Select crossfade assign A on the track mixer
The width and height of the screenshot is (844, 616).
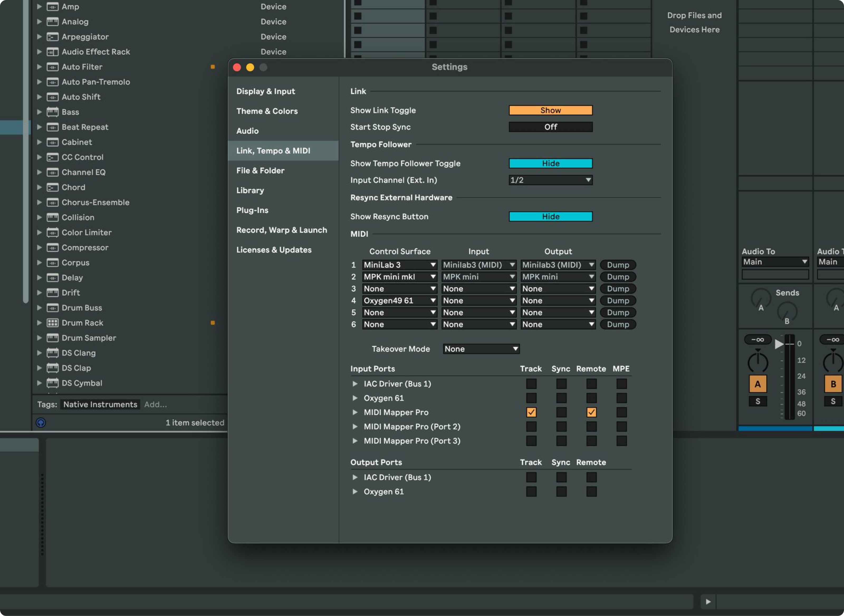tap(757, 383)
